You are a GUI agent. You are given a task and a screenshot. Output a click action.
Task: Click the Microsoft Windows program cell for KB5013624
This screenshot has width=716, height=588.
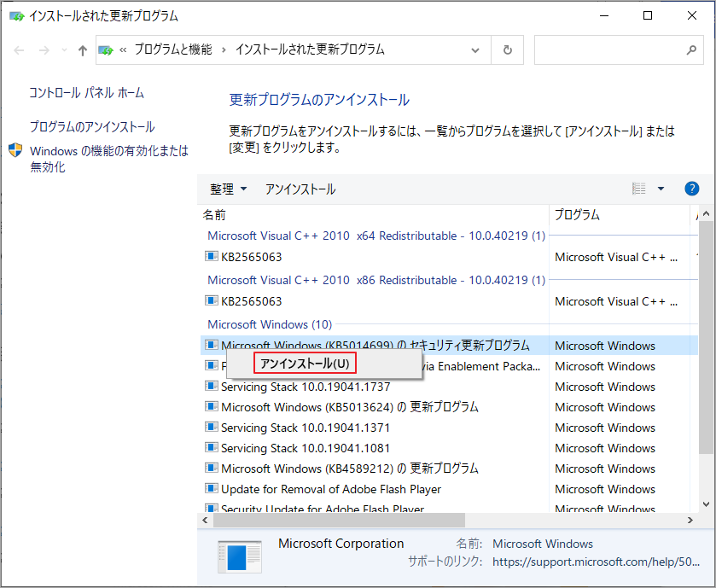click(605, 407)
